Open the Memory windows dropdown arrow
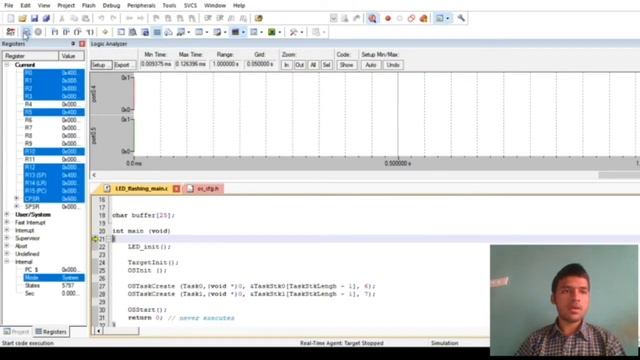This screenshot has height=360, width=640. [207, 32]
